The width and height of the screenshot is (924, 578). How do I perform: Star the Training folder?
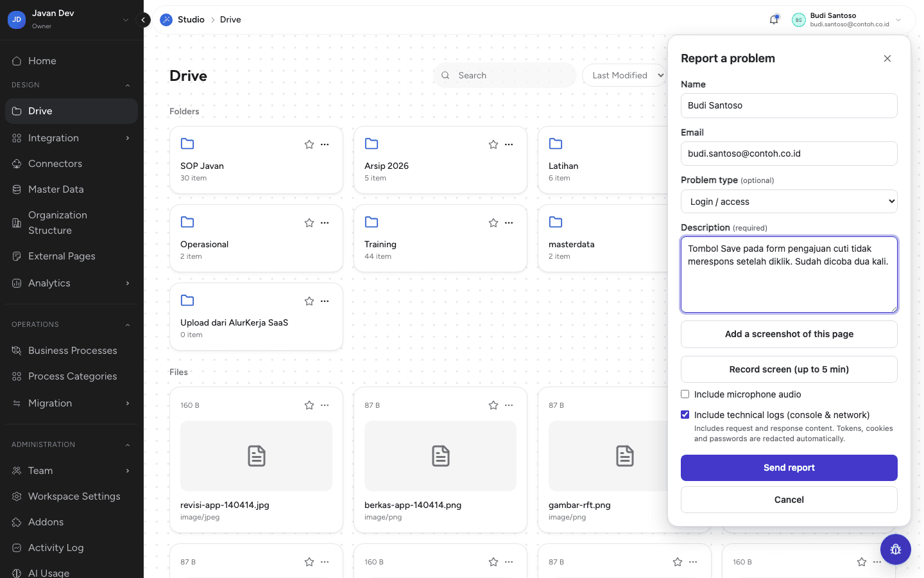(493, 223)
